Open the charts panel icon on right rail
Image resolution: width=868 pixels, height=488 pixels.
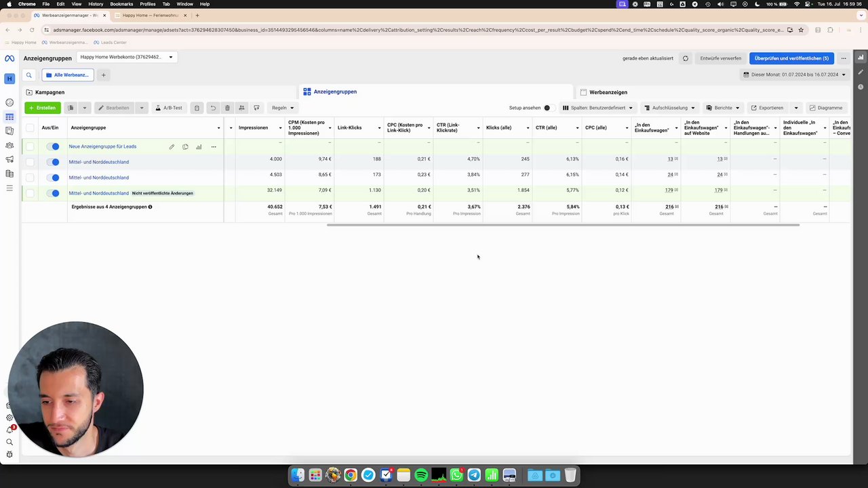pyautogui.click(x=861, y=57)
